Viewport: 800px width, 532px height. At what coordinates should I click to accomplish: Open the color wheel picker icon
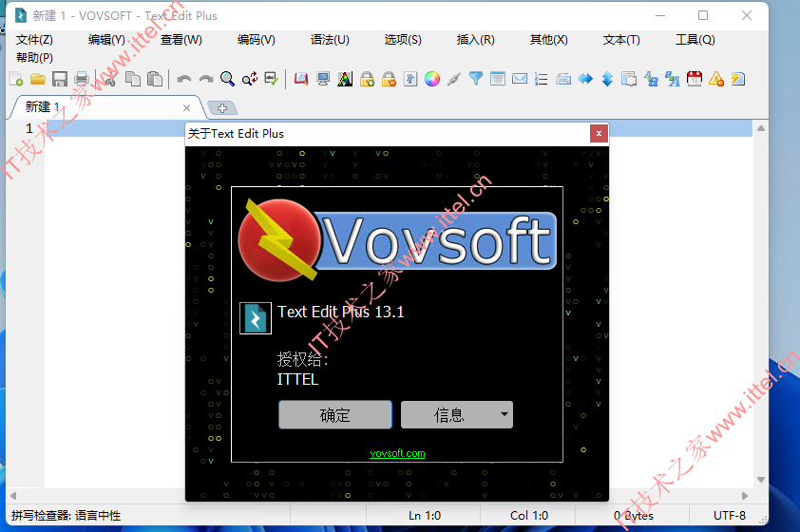click(432, 79)
